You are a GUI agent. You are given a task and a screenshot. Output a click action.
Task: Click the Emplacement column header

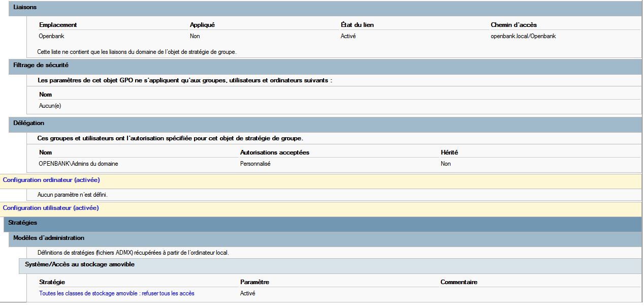pos(58,25)
